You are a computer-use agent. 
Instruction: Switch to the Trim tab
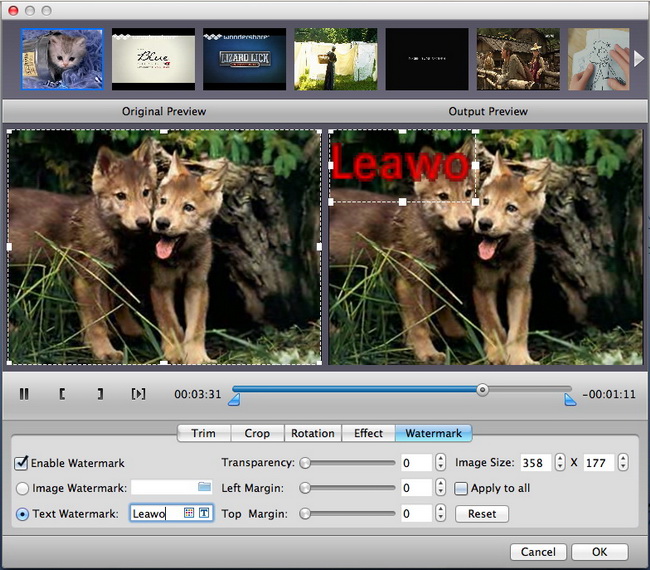tap(204, 433)
